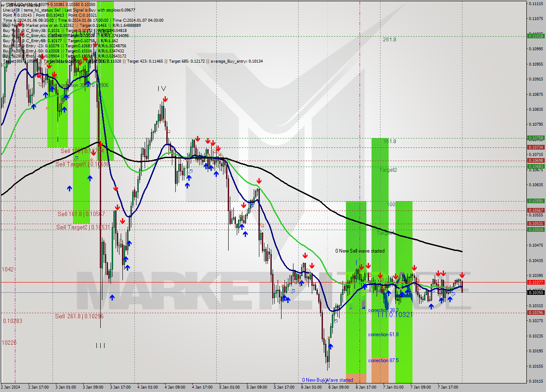The image size is (546, 392).
Task: Click the 'Sell 261.8 | 0.10296' label
Action: 79,316
